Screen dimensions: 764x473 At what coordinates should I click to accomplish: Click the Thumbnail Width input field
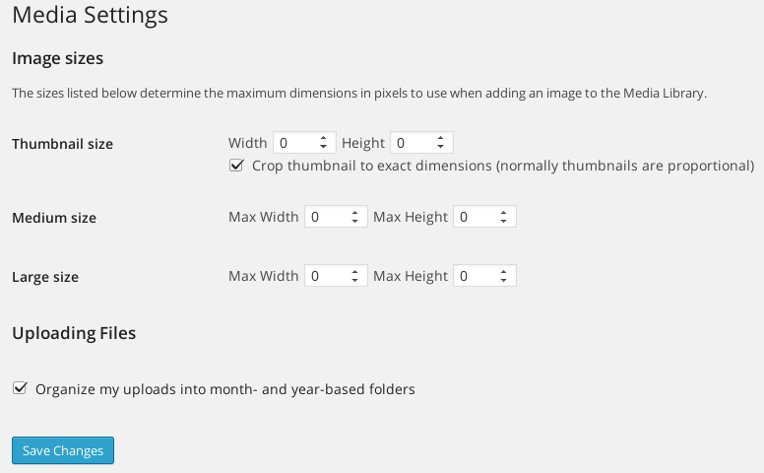click(x=304, y=143)
